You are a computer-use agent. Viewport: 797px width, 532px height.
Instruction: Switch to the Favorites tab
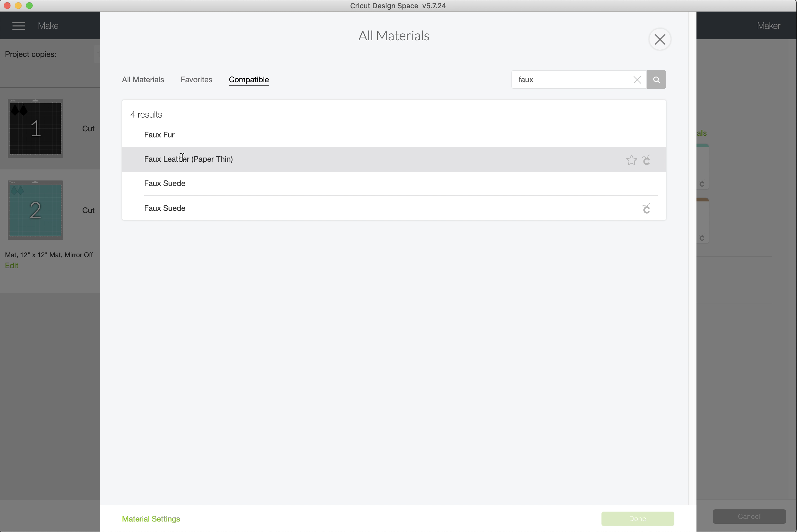(196, 80)
